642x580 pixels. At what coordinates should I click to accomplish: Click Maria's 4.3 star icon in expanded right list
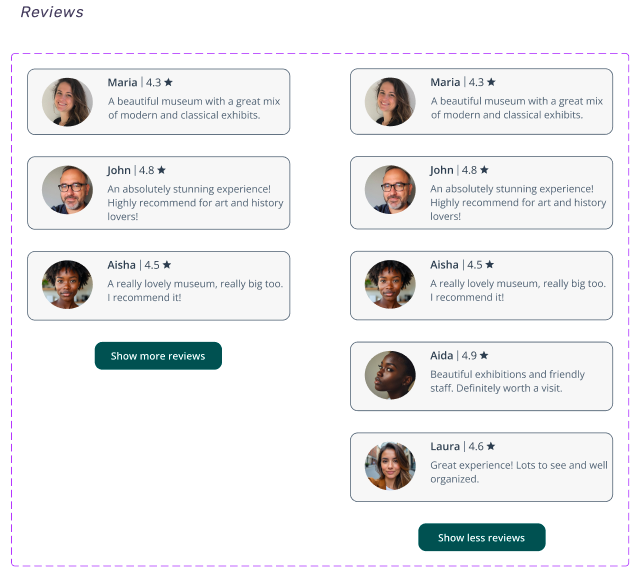click(491, 82)
